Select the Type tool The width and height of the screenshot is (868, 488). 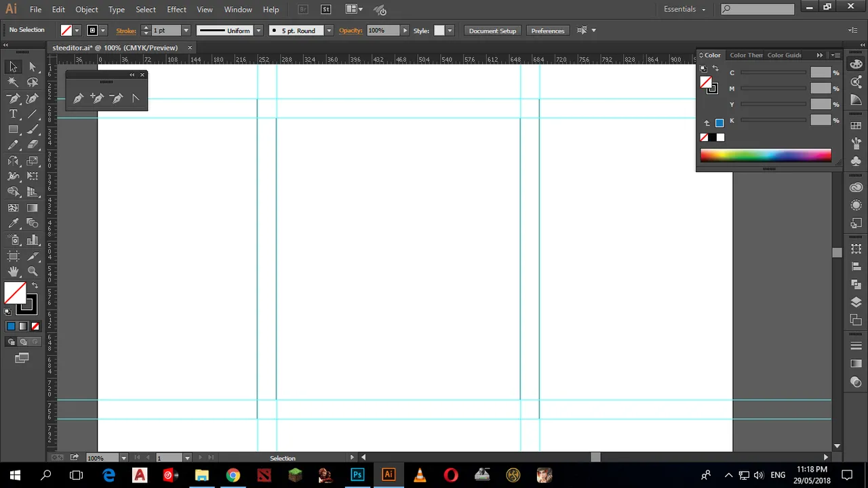coord(13,114)
